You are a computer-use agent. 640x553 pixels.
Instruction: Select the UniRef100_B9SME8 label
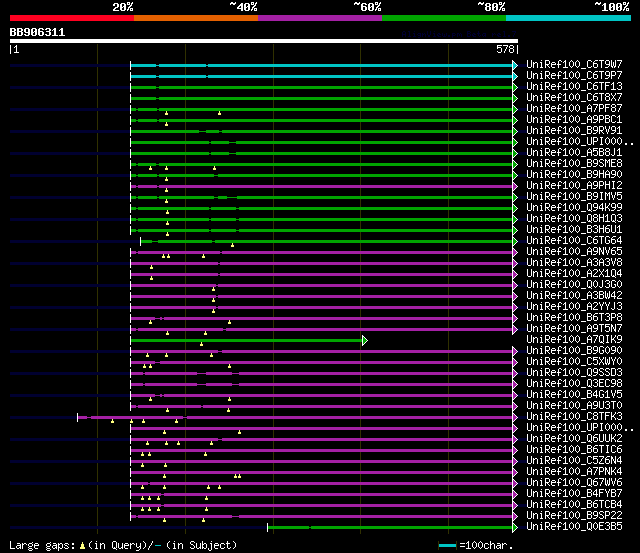point(574,164)
